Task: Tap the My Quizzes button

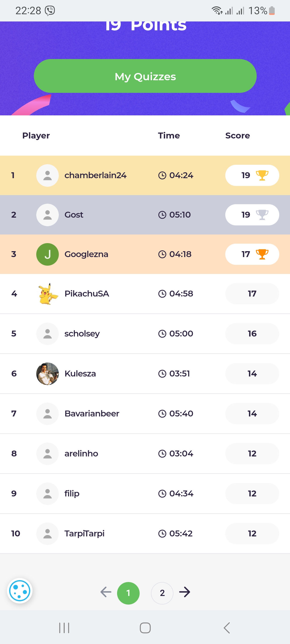Action: point(145,76)
